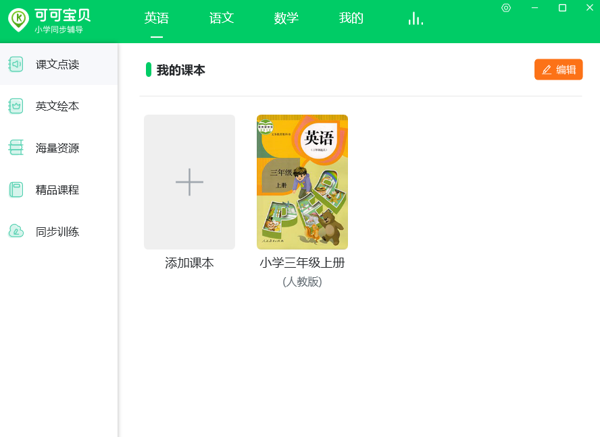Screen dimensions: 600x437
Task: Open the 英语 三年级上册 textbook cover
Action: click(302, 182)
